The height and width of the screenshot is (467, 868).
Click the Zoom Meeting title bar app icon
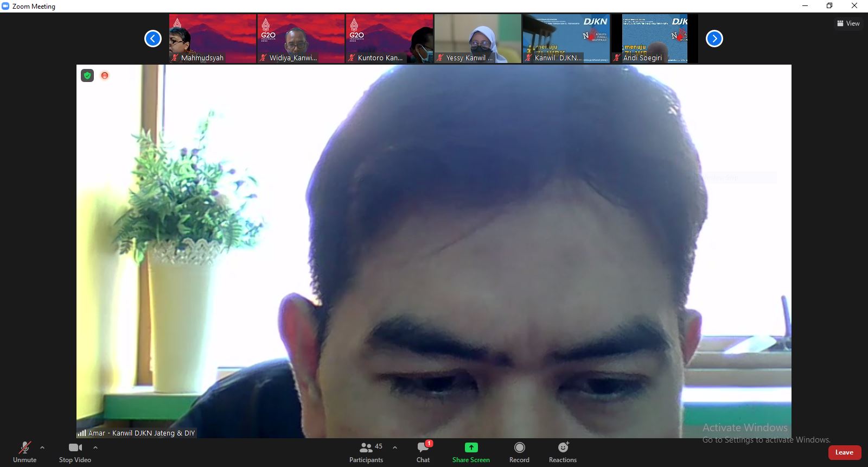[x=5, y=6]
